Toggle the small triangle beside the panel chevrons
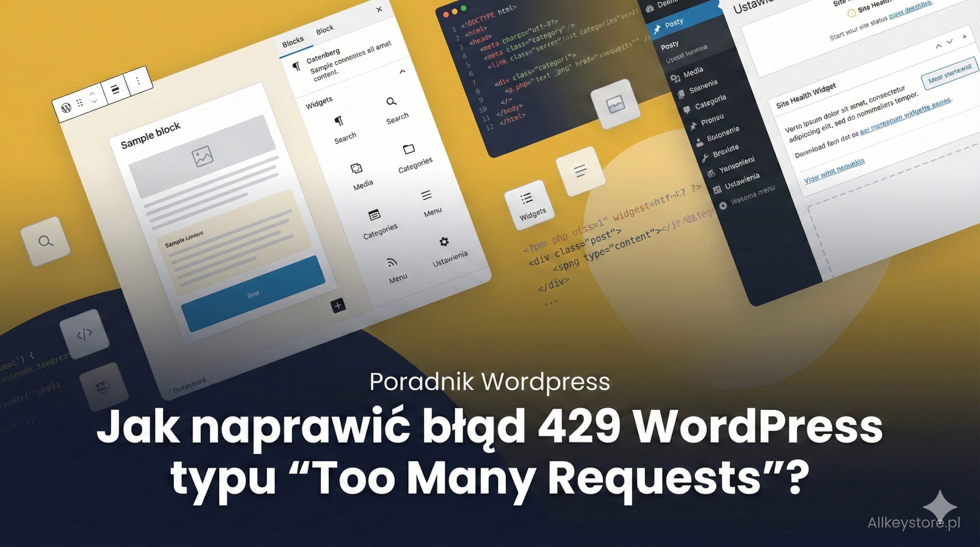The image size is (980, 547). click(965, 36)
